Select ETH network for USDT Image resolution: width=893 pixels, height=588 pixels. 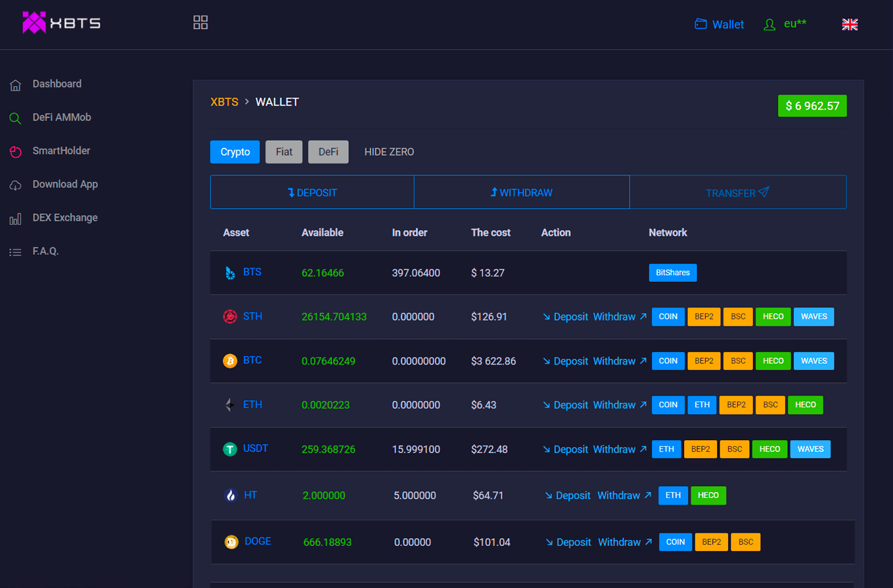[x=666, y=449]
